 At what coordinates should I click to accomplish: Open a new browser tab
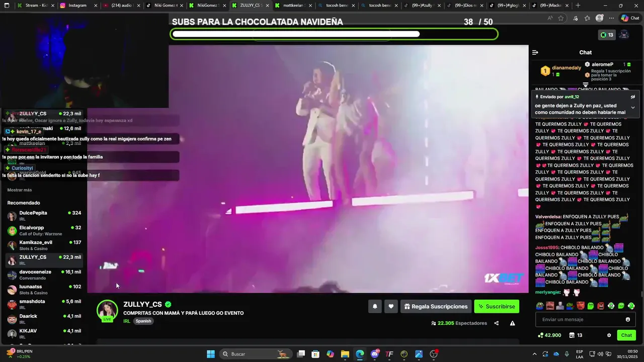(578, 5)
